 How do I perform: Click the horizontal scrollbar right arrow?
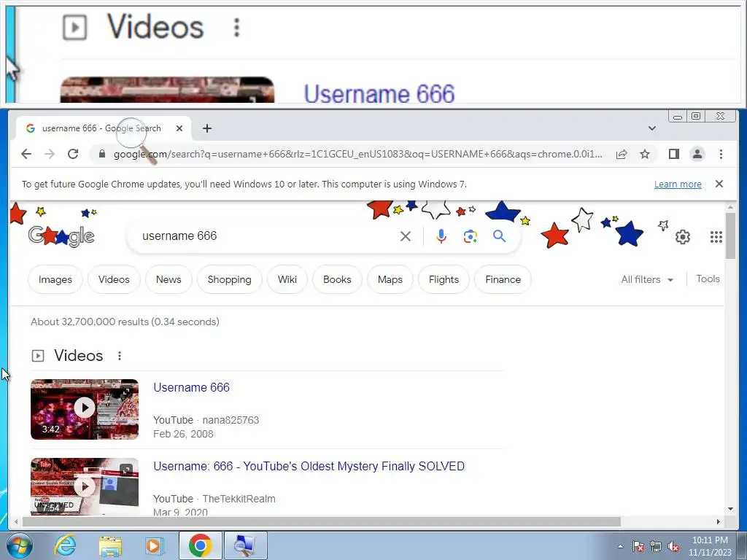(719, 522)
